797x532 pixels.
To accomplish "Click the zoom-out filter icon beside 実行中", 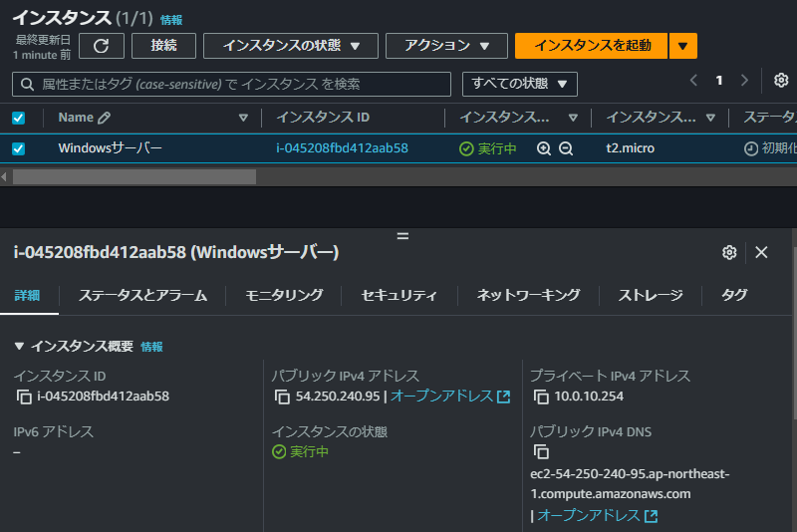I will click(x=566, y=148).
